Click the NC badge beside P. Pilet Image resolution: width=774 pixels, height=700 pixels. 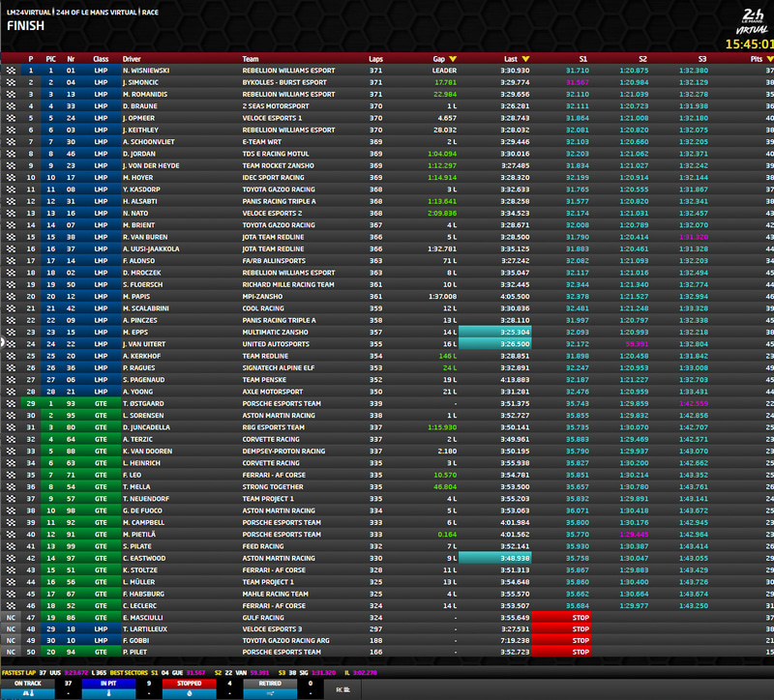(x=11, y=652)
